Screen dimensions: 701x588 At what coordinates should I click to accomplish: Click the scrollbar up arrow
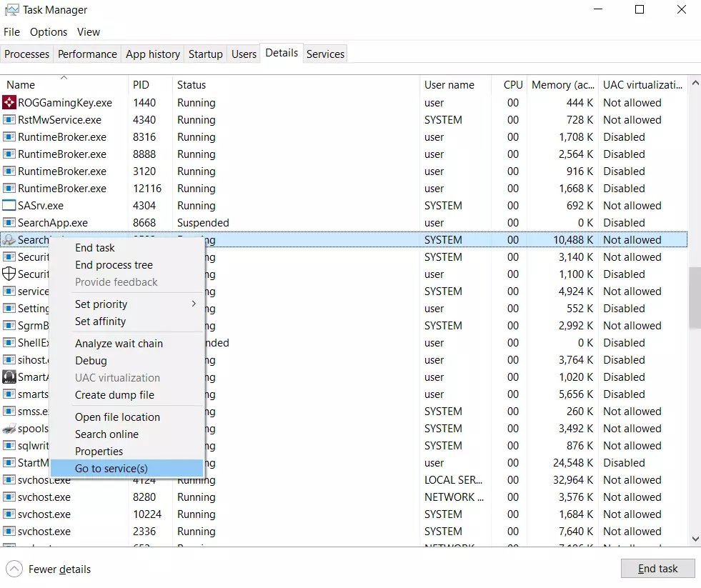[695, 83]
